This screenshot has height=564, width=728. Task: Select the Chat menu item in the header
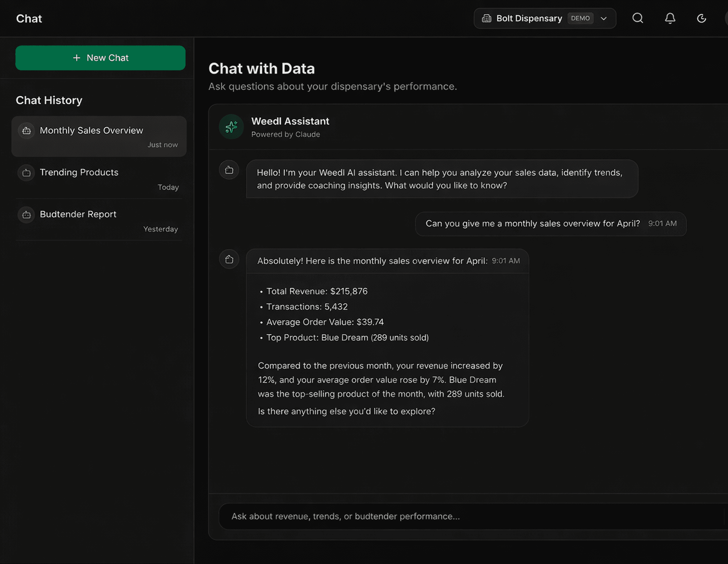coord(29,18)
